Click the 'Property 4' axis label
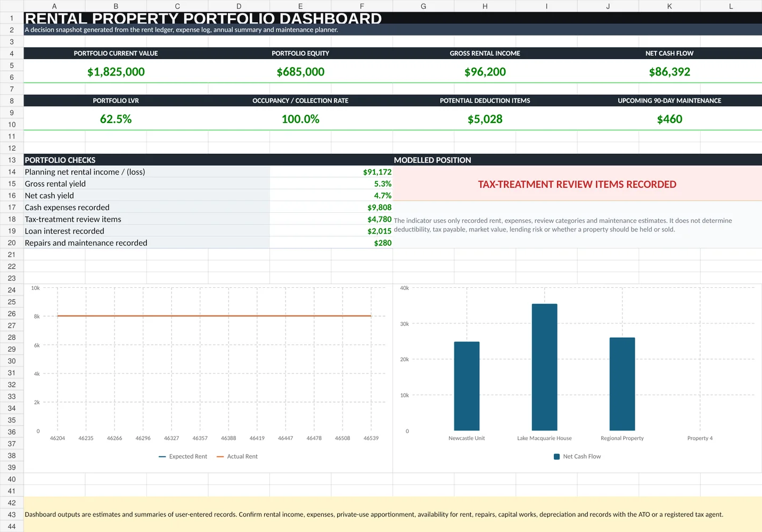 click(700, 438)
